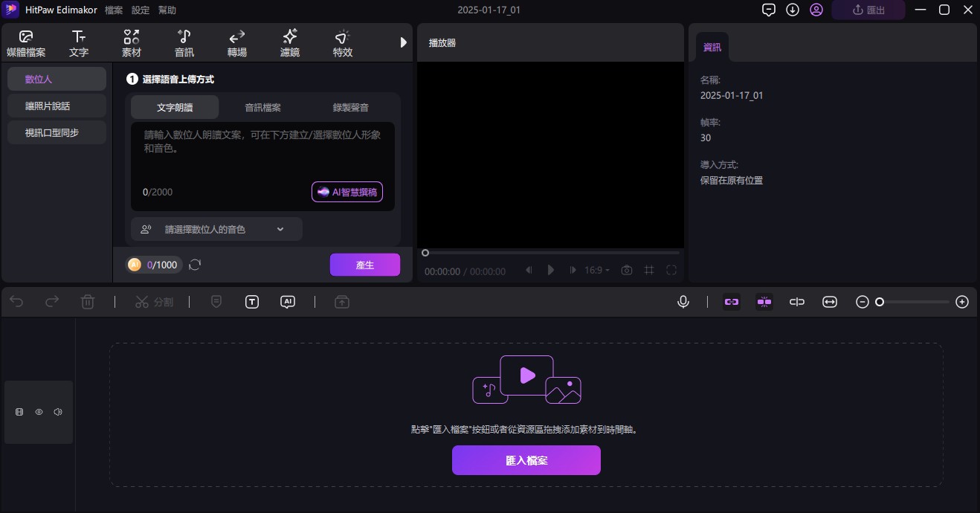The height and width of the screenshot is (513, 980).
Task: Open the 16:9 aspect ratio dropdown
Action: 597,271
